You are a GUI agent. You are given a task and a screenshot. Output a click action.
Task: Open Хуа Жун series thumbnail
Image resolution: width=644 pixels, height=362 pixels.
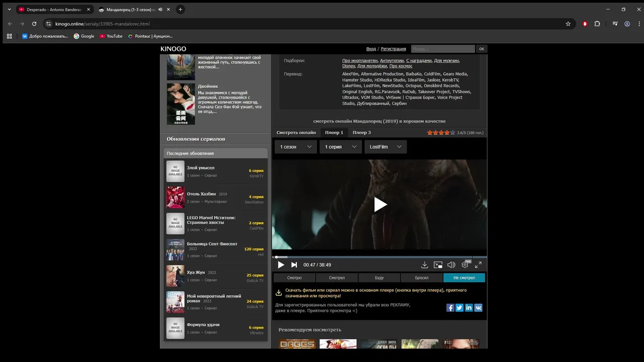click(x=176, y=276)
